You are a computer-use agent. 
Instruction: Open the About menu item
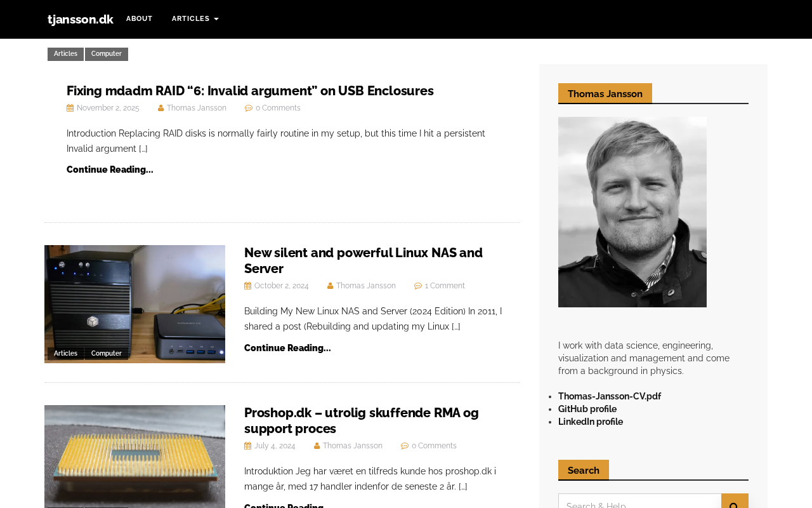139,19
